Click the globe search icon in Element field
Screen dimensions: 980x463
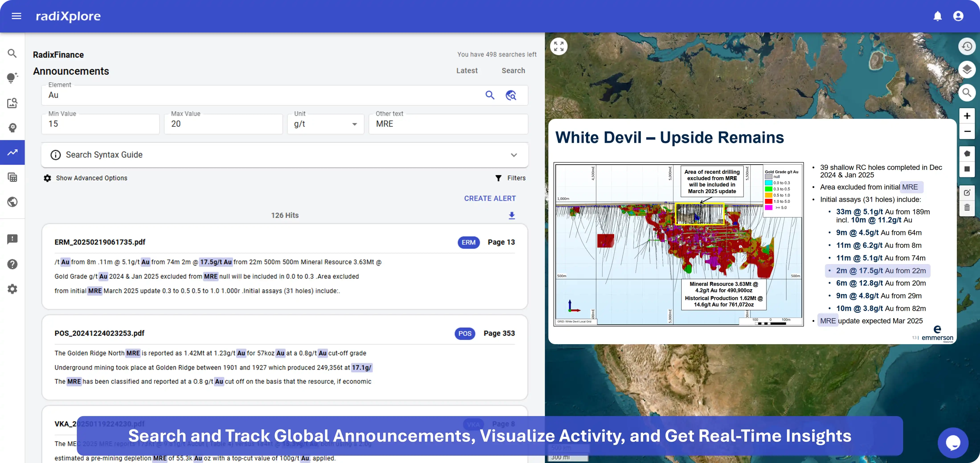tap(511, 95)
